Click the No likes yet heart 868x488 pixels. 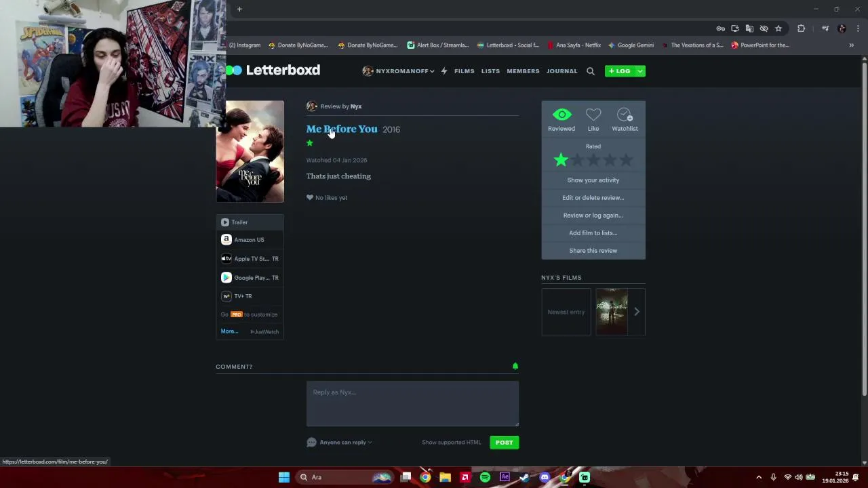pos(310,198)
